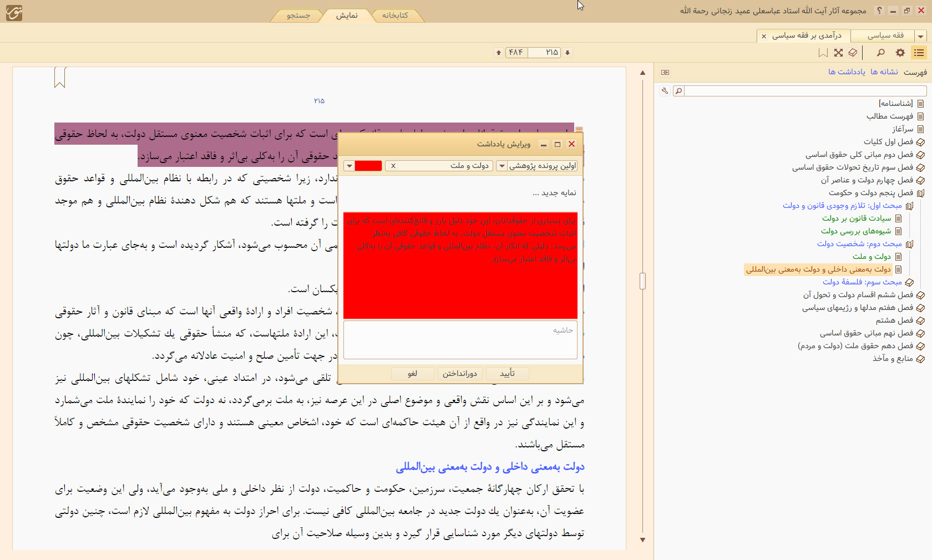This screenshot has width=932, height=560.
Task: Switch to the جستجو tab
Action: click(x=298, y=16)
